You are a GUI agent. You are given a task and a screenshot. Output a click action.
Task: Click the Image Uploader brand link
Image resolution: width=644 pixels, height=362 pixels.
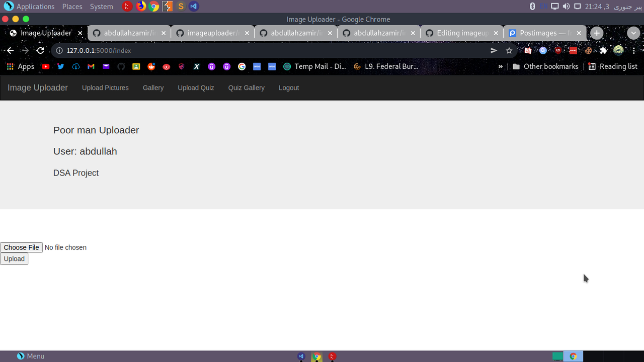(x=38, y=87)
